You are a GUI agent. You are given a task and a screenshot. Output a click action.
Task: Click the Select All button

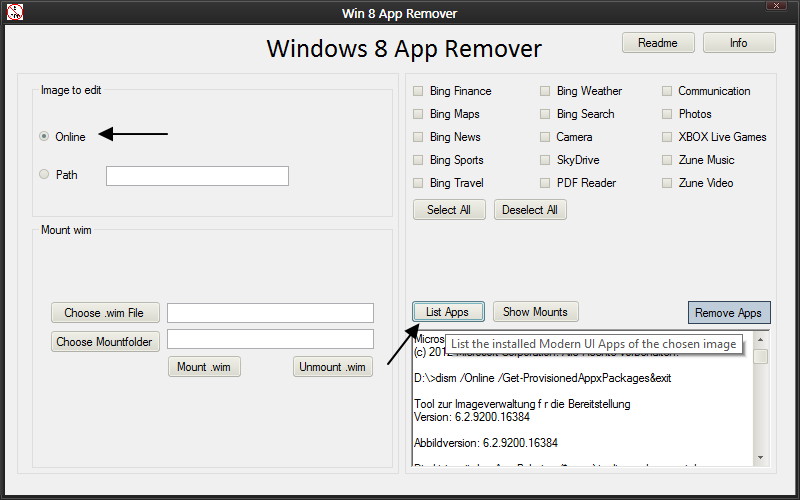tap(449, 210)
